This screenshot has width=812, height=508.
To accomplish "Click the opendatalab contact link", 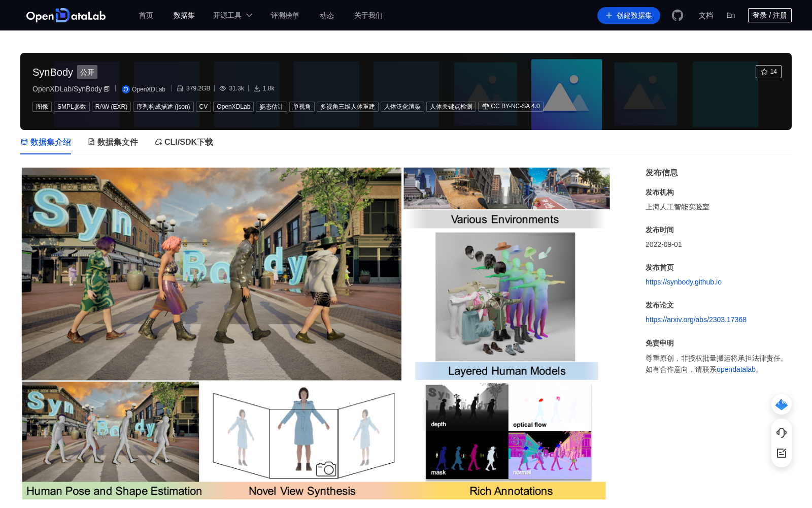I will (736, 369).
